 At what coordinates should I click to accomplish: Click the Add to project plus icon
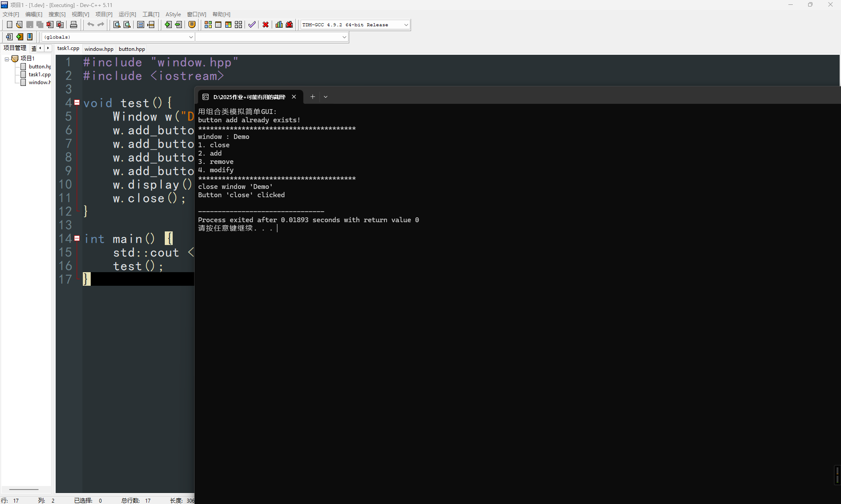point(168,25)
